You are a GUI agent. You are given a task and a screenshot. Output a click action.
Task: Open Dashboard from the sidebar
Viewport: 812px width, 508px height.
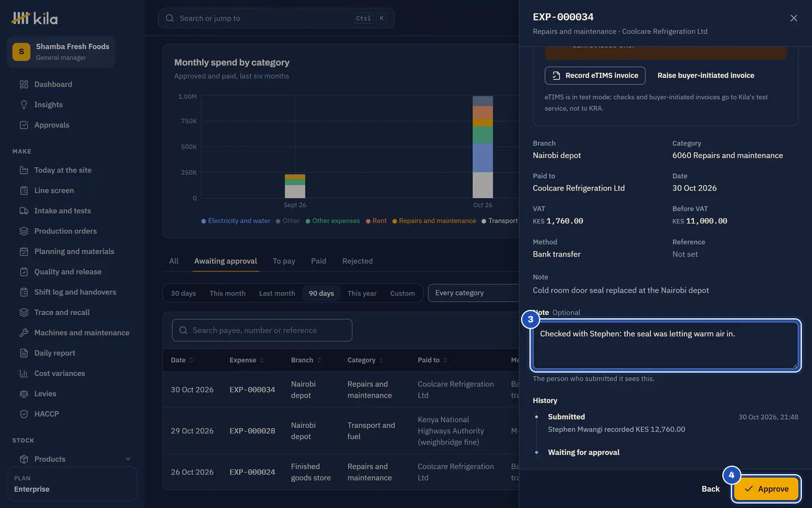[x=53, y=84]
